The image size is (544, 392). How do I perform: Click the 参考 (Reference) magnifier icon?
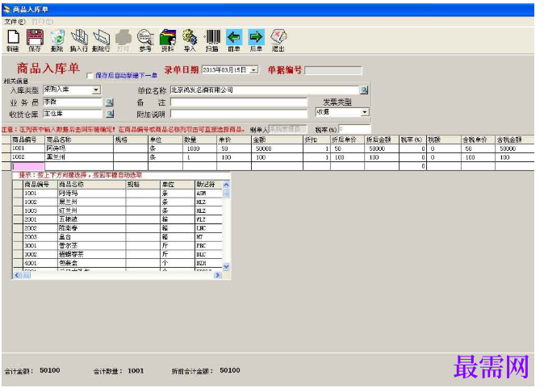click(x=145, y=40)
